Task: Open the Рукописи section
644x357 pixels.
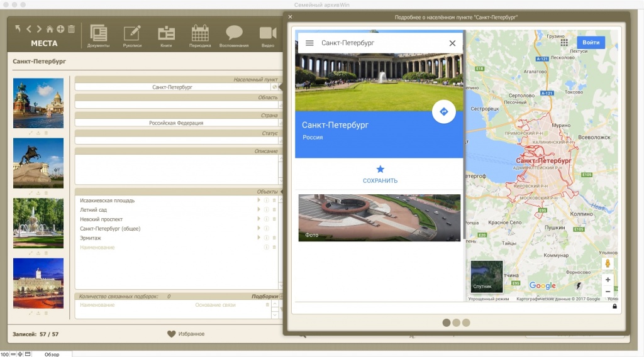Action: (x=132, y=36)
